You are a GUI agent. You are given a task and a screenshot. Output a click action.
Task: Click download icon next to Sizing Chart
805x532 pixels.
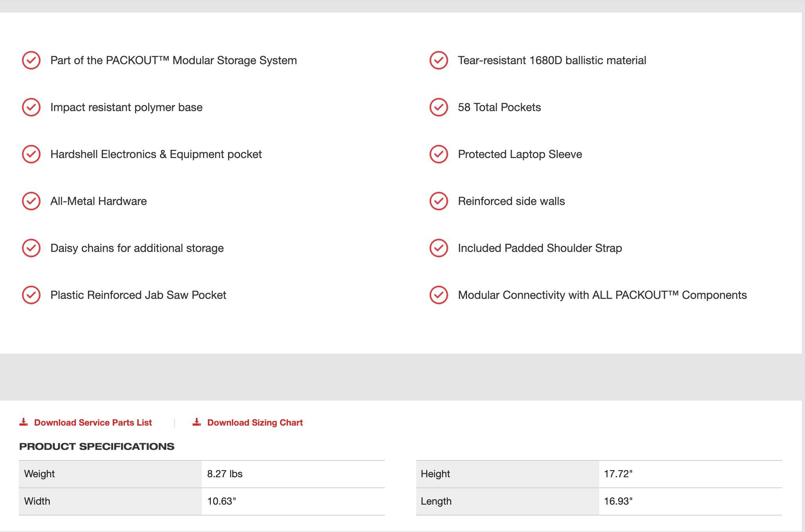pos(197,422)
